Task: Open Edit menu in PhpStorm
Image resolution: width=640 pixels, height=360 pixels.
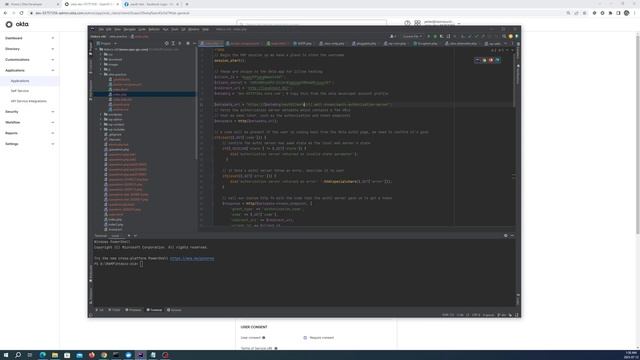Action: pyautogui.click(x=109, y=29)
